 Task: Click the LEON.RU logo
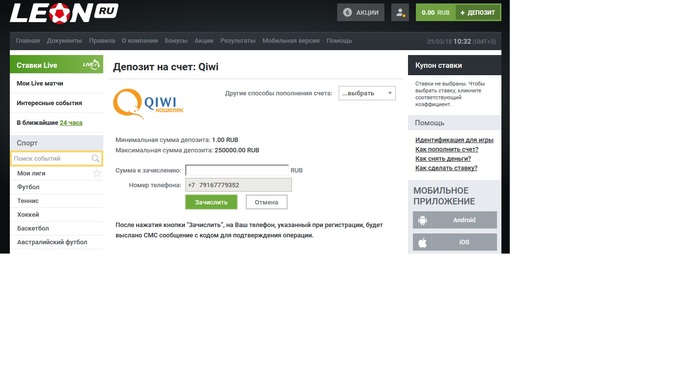64,12
